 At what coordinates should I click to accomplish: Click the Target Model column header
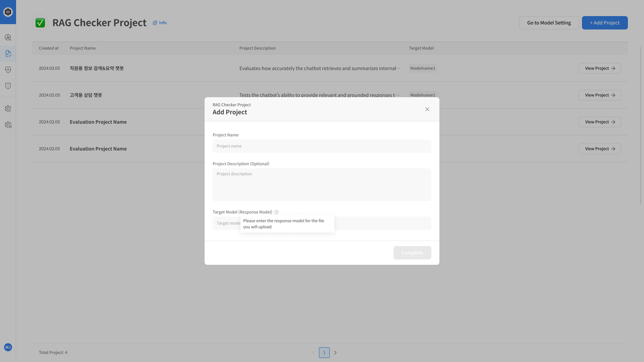pyautogui.click(x=421, y=48)
